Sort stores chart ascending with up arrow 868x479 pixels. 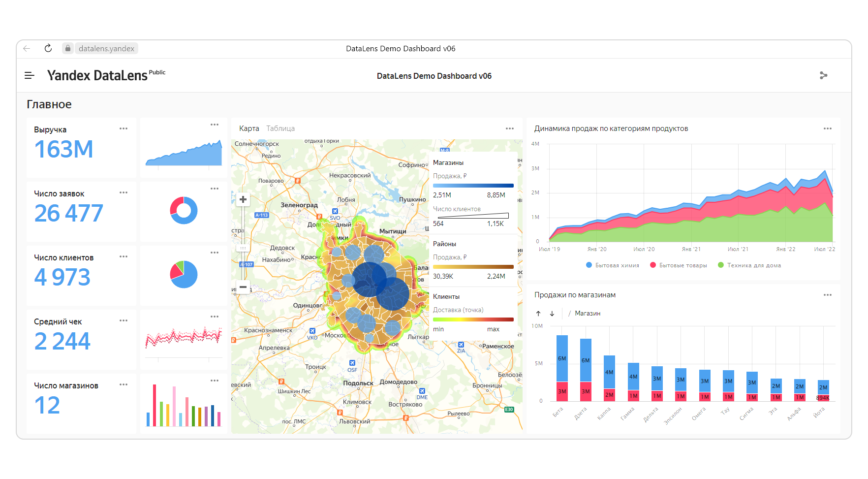pos(538,314)
